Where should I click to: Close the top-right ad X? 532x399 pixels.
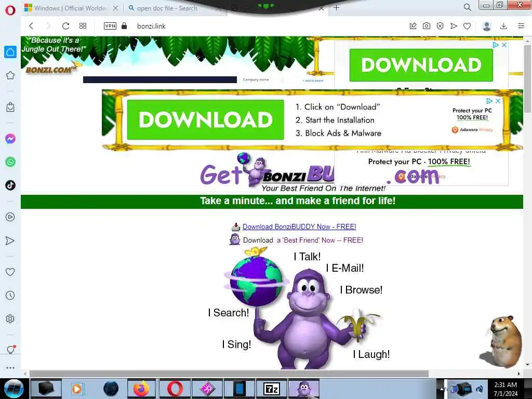point(504,45)
